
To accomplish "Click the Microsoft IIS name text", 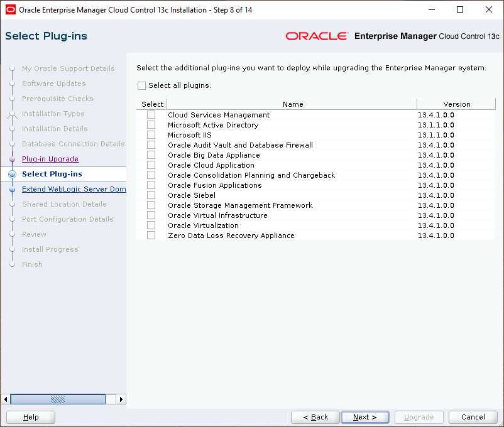I will point(190,135).
